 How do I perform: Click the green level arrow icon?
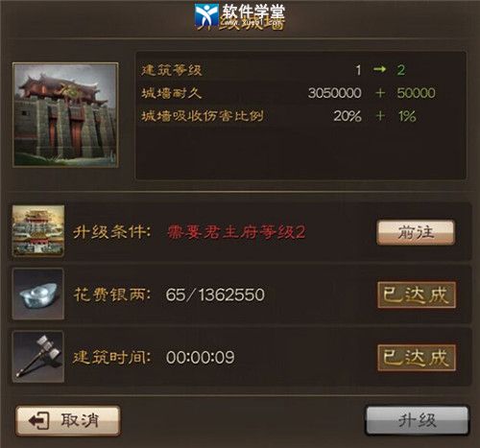click(379, 69)
